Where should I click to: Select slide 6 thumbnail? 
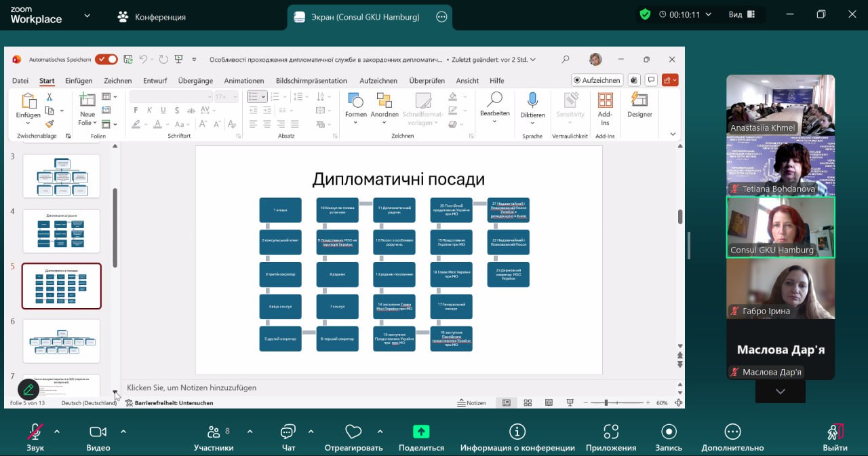tap(62, 341)
